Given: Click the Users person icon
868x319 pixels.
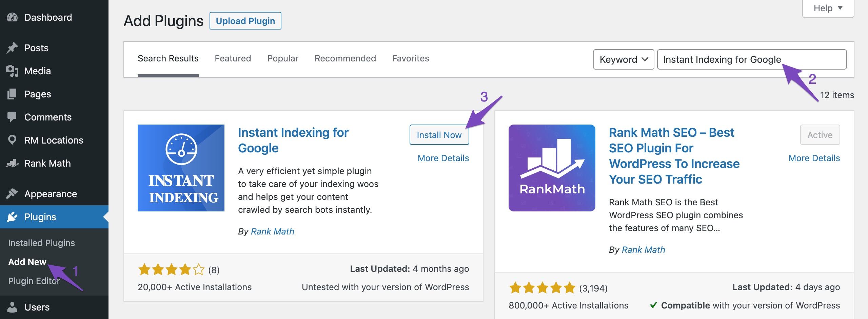Looking at the screenshot, I should click(x=12, y=307).
